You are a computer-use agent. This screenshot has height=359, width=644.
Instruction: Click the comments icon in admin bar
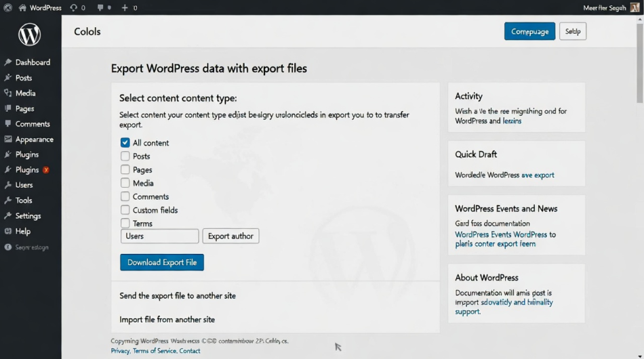click(x=100, y=7)
